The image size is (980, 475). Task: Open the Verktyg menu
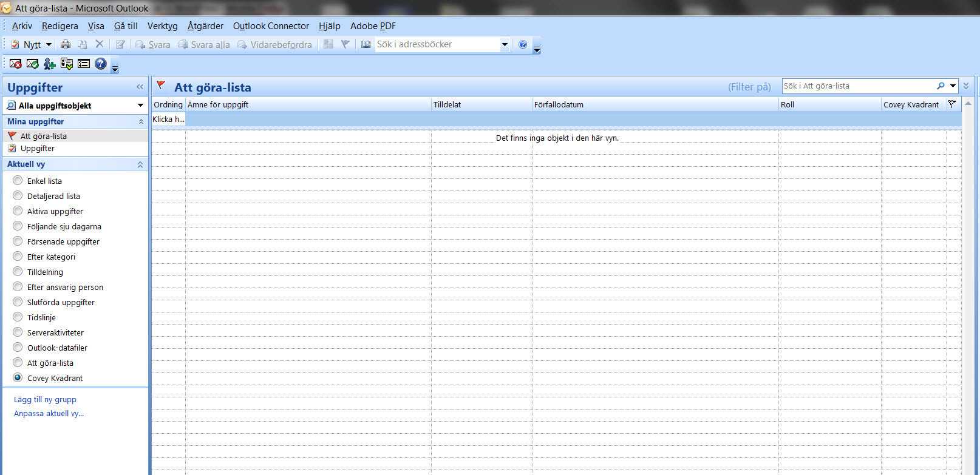click(x=162, y=26)
